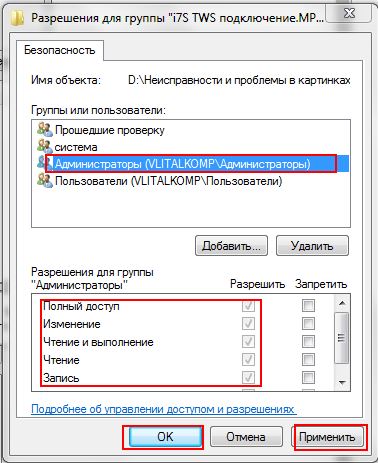378x463 pixels.
Task: Click the folder icon in the title bar
Action: coord(17,18)
